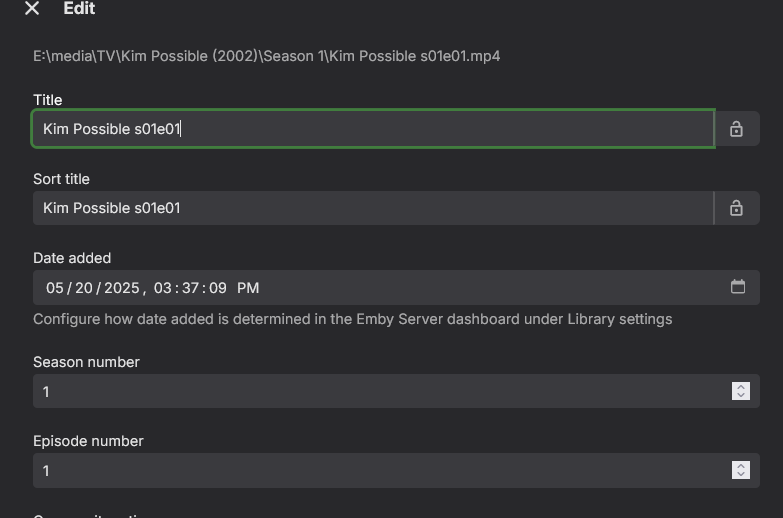Screen dimensions: 783x518
Task: Click into the Sort title field
Action: pyautogui.click(x=372, y=208)
